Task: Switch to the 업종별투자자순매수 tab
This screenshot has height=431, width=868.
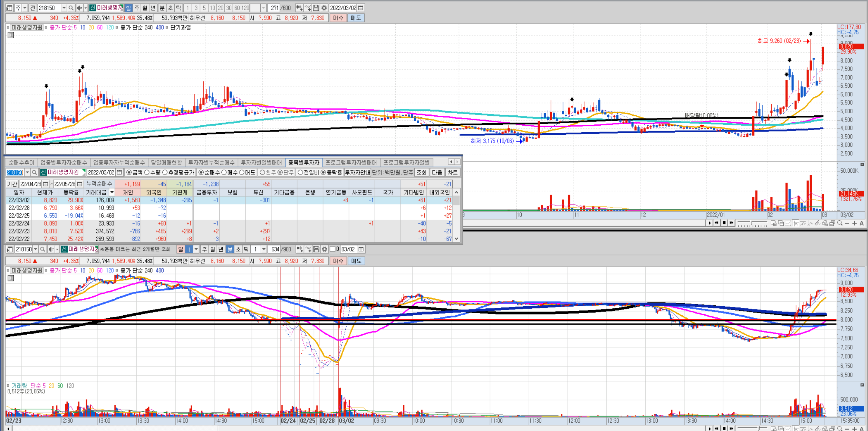Action: tap(64, 162)
